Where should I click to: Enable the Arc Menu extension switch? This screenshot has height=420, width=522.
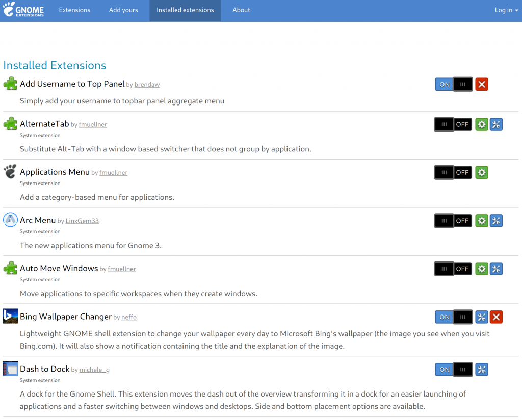click(453, 221)
